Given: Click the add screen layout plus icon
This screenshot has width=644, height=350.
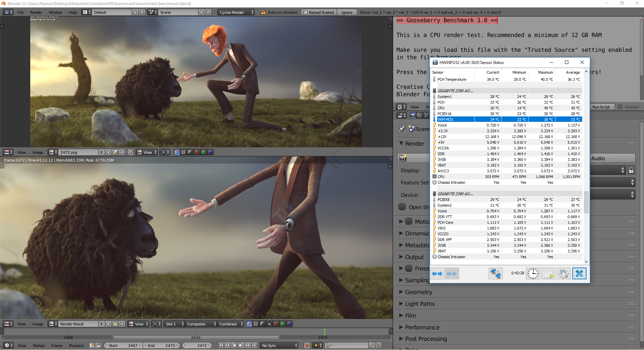Looking at the screenshot, I should pos(135,12).
